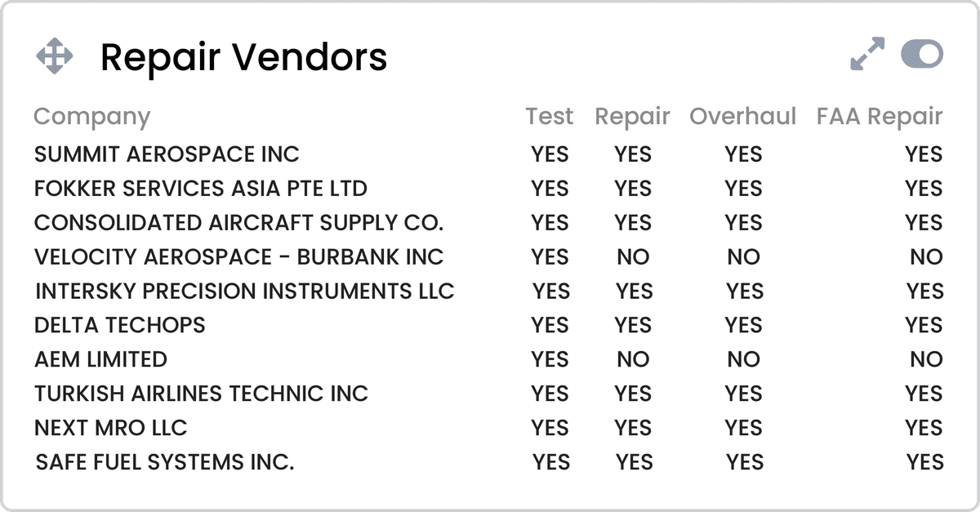980x512 pixels.
Task: Disable the Repair Vendors widget toggle
Action: coord(920,51)
